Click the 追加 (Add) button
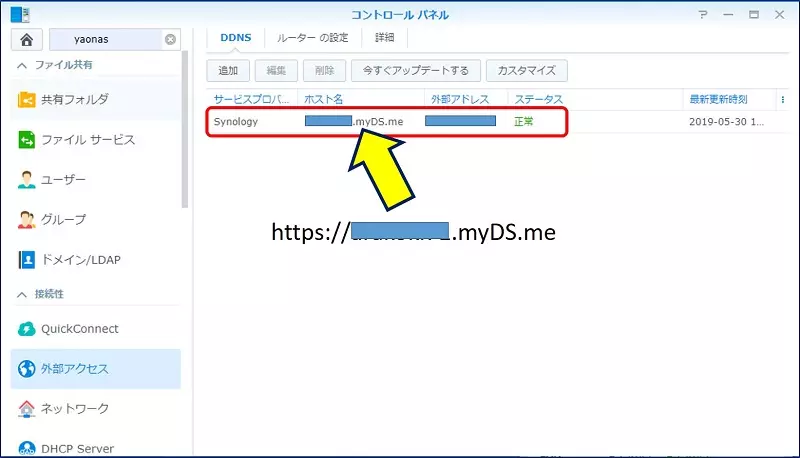 pos(228,70)
